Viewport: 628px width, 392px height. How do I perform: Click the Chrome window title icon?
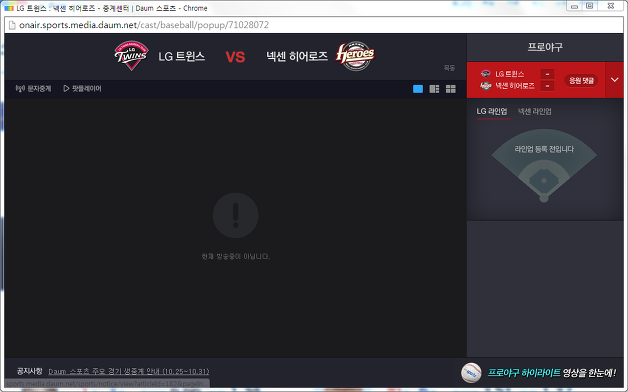point(9,8)
